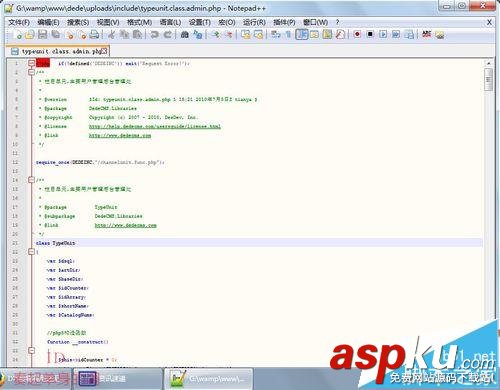This screenshot has width=500, height=390.
Task: Select the typeunit.class.admin.php tab
Action: 58,51
